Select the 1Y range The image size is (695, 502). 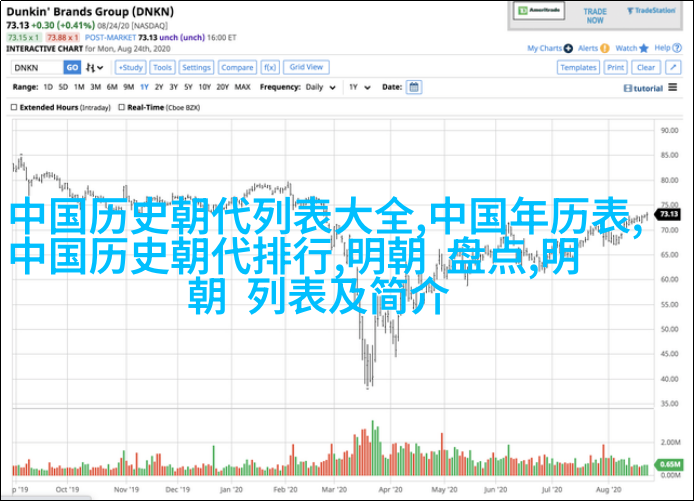144,87
